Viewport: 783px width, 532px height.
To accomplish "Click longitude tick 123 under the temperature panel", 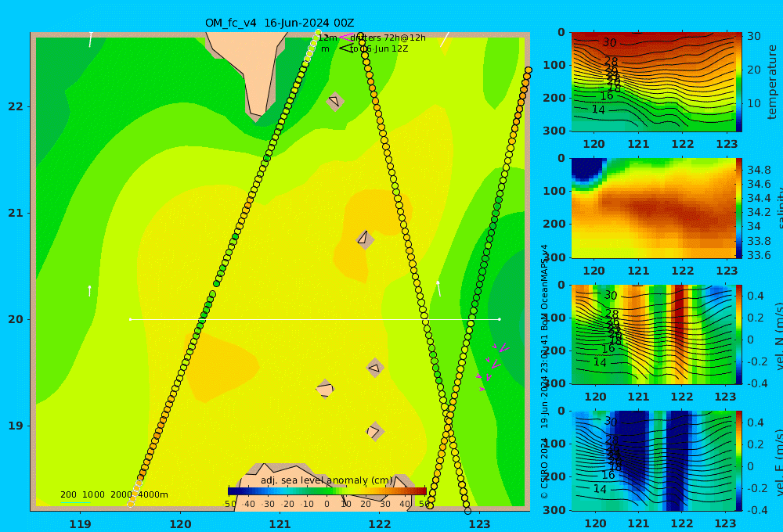I will click(727, 144).
